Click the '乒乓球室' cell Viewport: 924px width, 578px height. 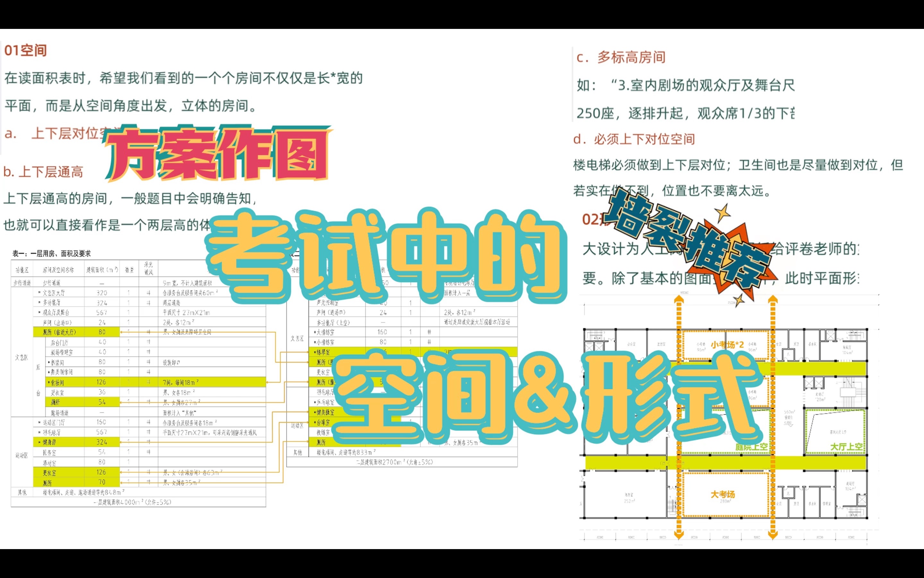[x=324, y=403]
